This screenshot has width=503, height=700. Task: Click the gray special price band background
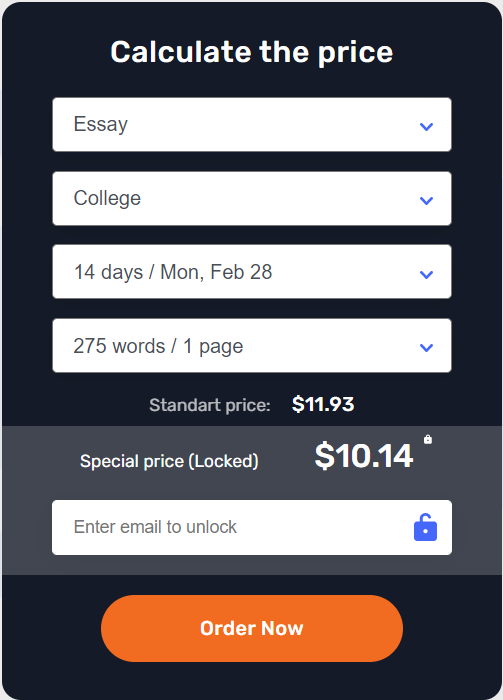coord(252,500)
